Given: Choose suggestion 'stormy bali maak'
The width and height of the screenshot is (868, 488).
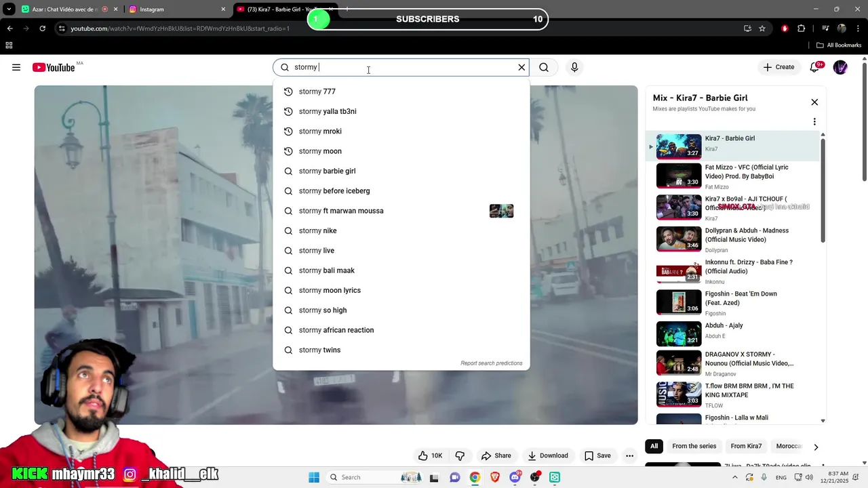Looking at the screenshot, I should 401,270.
